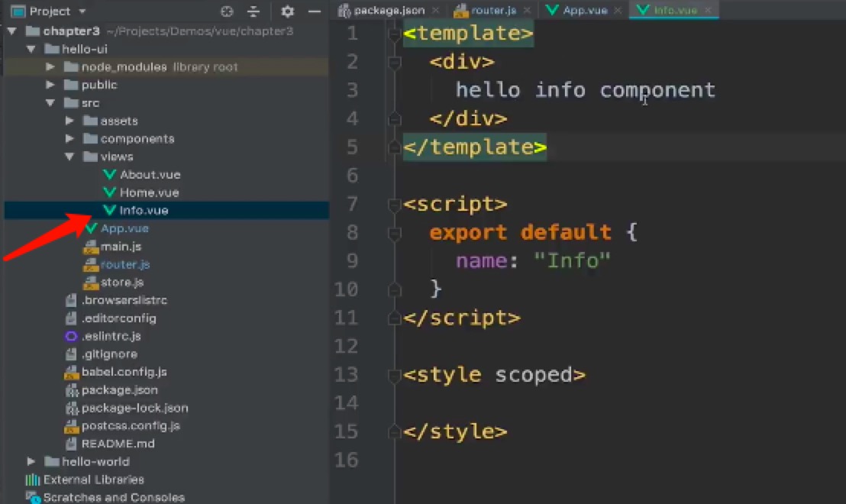This screenshot has width=846, height=504.
Task: Click the icon beside package-lock.json
Action: point(72,408)
